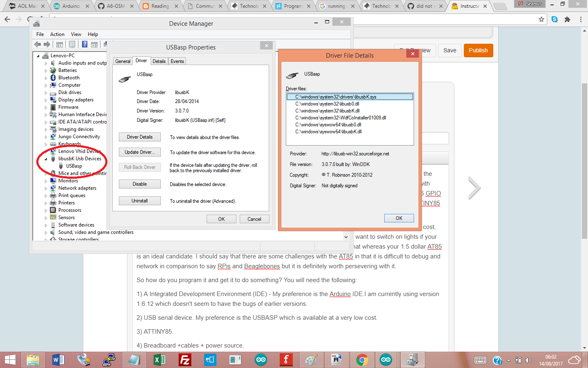Click the volume speaker tray icon
Image resolution: width=588 pixels, height=368 pixels.
528,360
